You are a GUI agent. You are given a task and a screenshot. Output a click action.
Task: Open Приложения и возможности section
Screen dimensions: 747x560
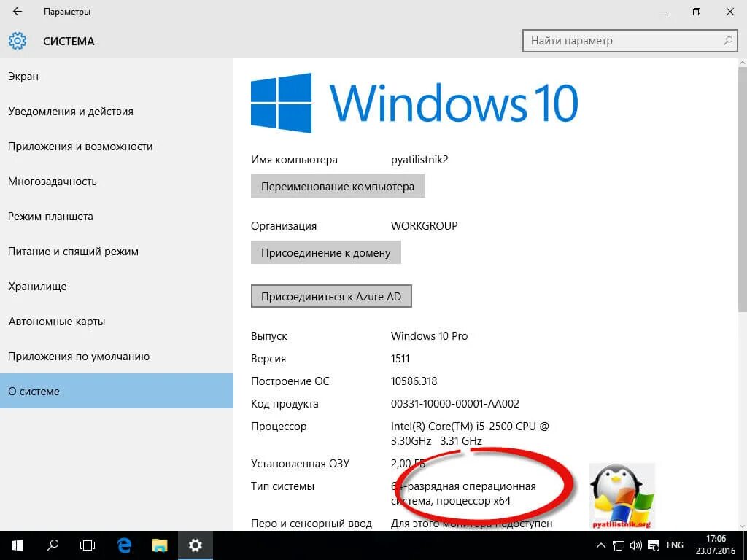click(x=117, y=146)
